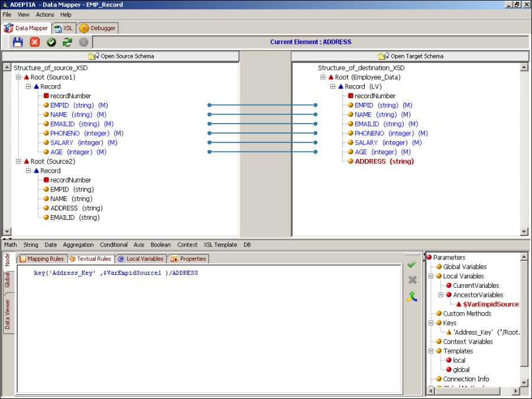Open the Actions menu

pos(45,14)
